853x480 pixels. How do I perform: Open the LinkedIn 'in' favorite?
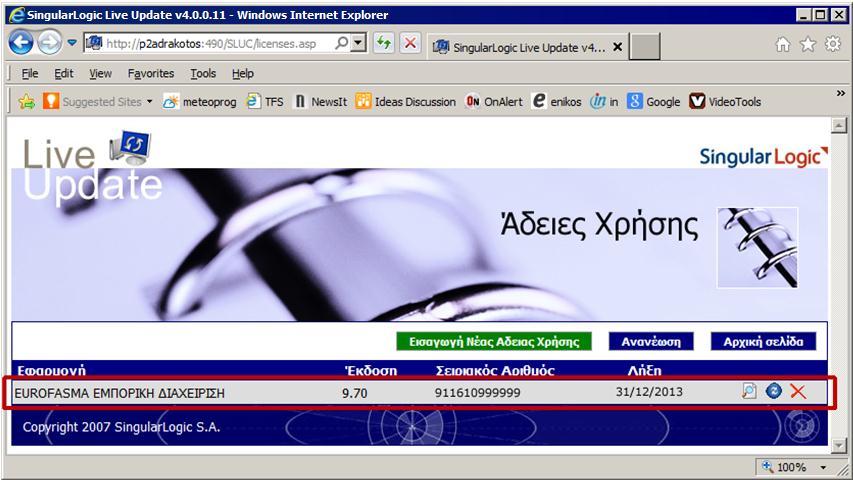(604, 102)
